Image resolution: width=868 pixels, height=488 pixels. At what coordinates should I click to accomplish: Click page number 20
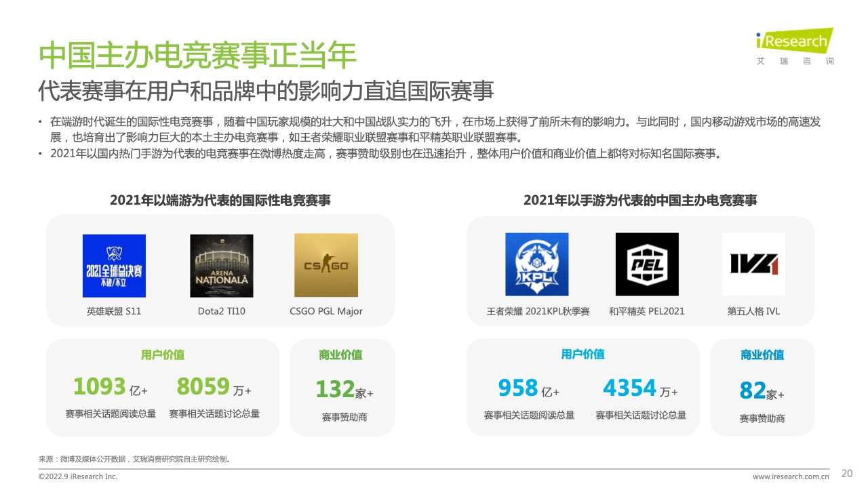(846, 473)
